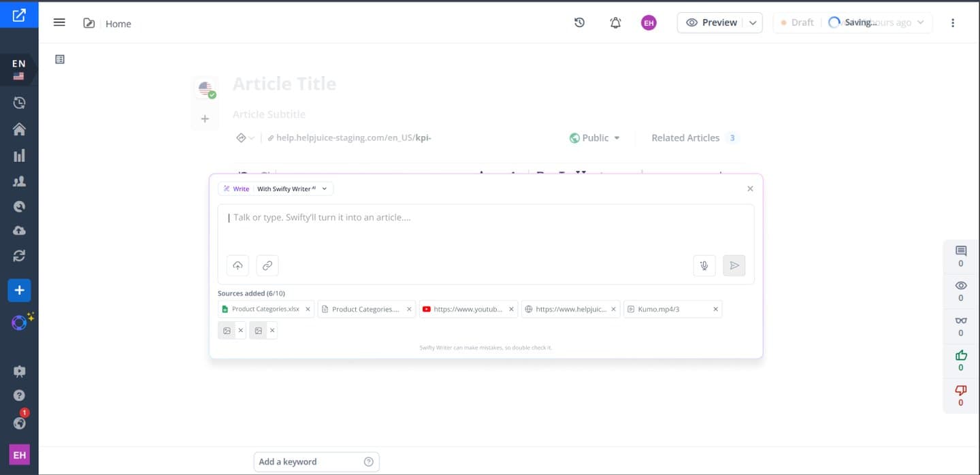Remove the Product Categories.xlsx source
The height and width of the screenshot is (475, 980).
point(308,309)
